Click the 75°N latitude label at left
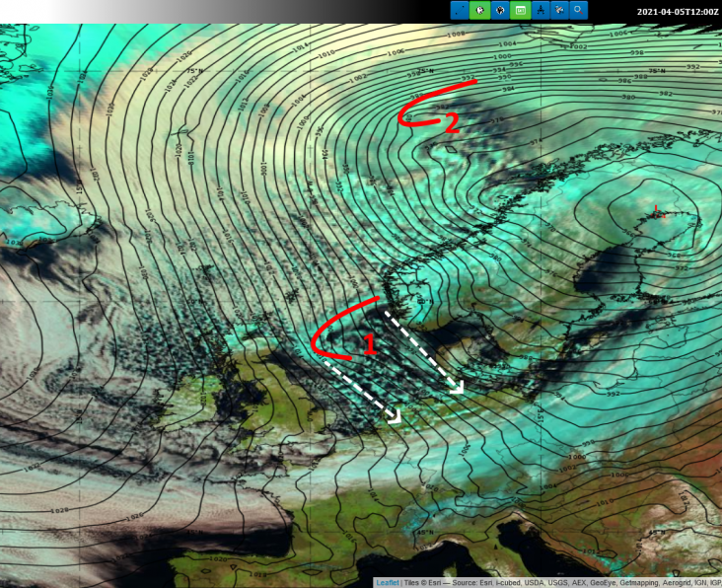Screen dimensions: 722x588 point(196,71)
